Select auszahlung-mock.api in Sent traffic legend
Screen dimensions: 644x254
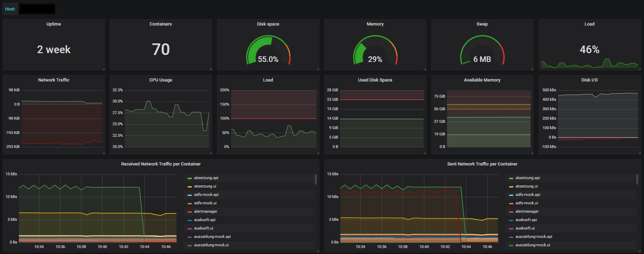pos(534,237)
